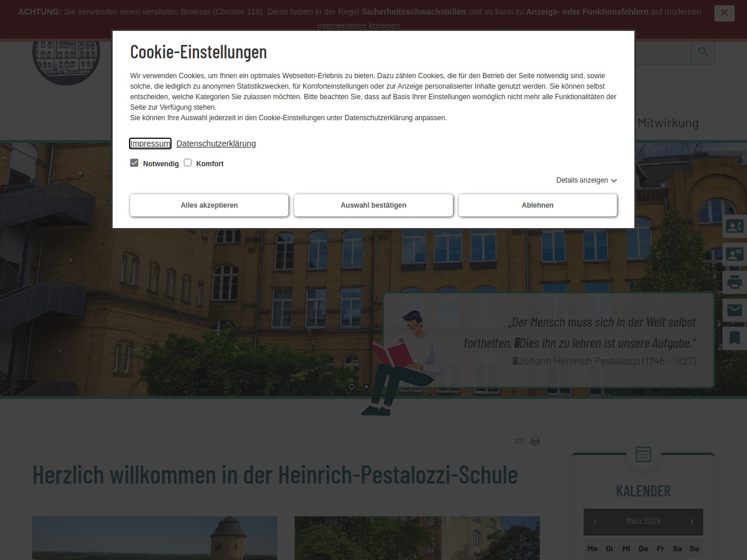Open the Datenschutzerklärung link

(216, 143)
